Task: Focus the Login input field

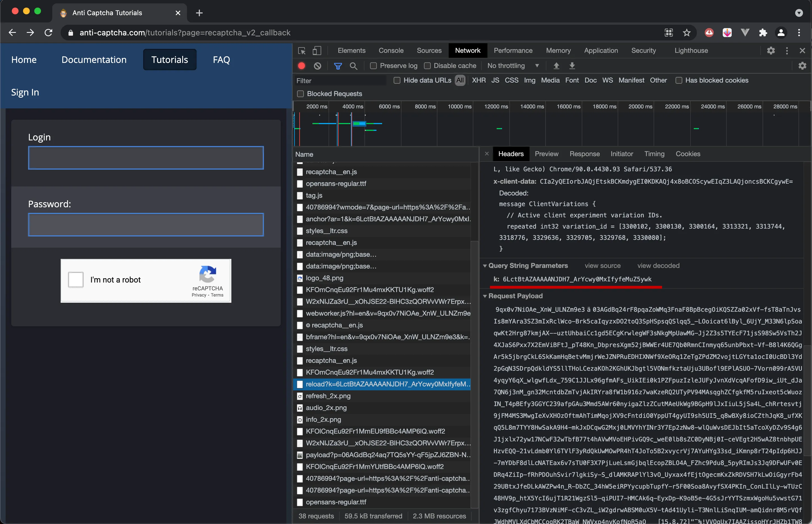Action: pos(146,158)
